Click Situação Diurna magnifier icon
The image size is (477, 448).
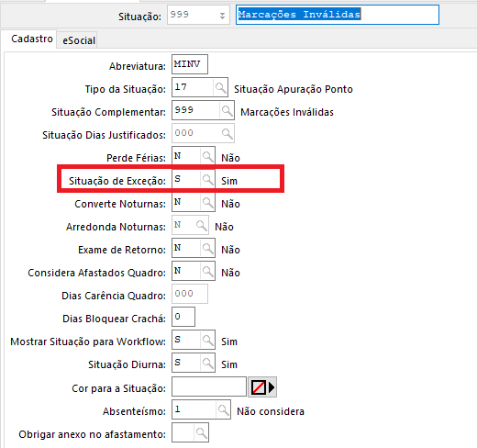[207, 363]
